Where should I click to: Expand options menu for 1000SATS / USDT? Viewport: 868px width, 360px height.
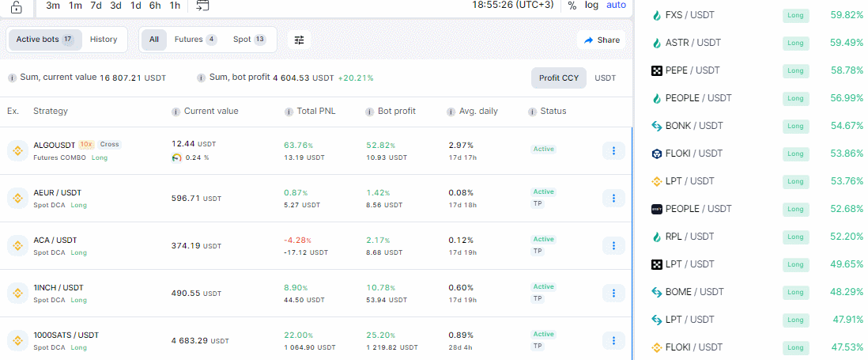[613, 340]
